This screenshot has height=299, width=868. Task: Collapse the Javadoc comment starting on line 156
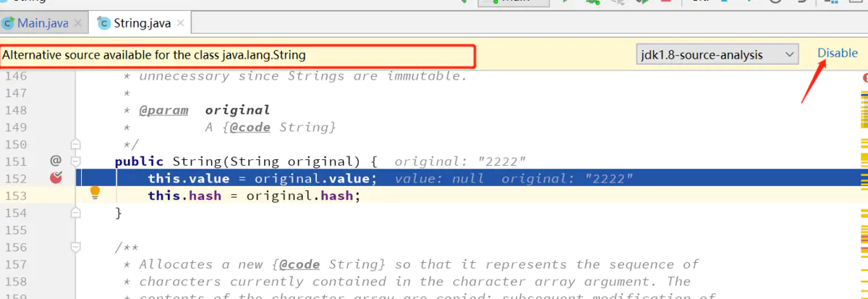[76, 248]
